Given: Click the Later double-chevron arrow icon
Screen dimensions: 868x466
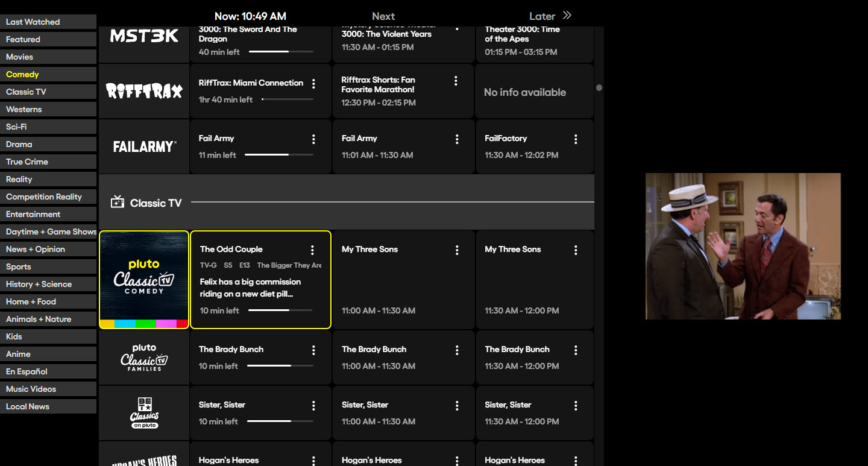Looking at the screenshot, I should [567, 16].
